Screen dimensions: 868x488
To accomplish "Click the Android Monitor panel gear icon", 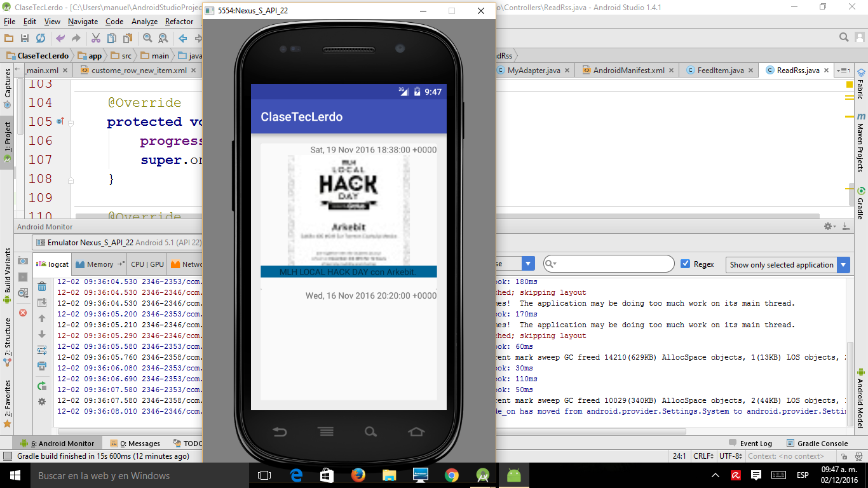I will click(x=829, y=226).
